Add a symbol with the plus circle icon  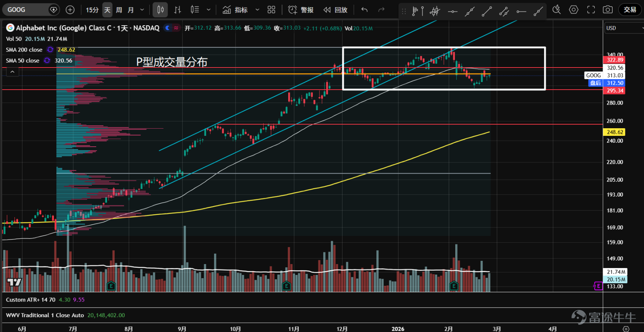pos(70,10)
